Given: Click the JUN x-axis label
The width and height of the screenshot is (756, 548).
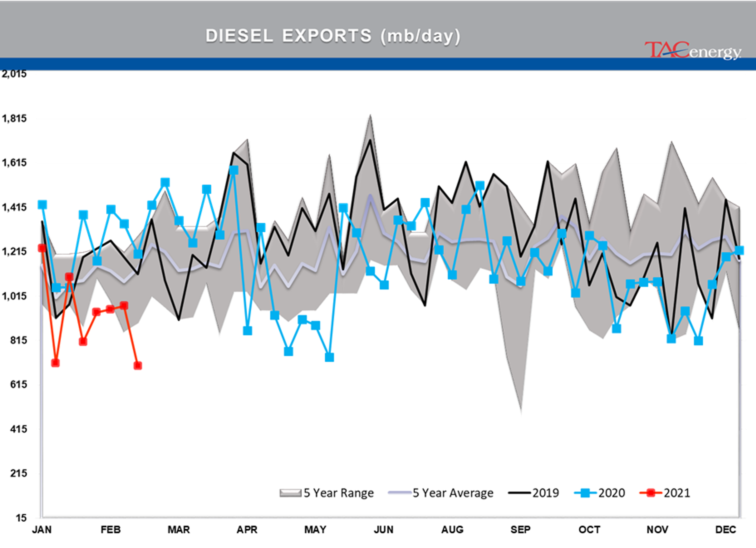Looking at the screenshot, I should click(x=384, y=530).
